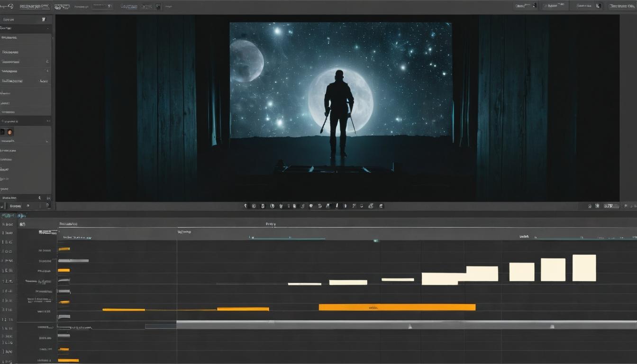Click the orange clip on the middle timeline track

click(396, 307)
